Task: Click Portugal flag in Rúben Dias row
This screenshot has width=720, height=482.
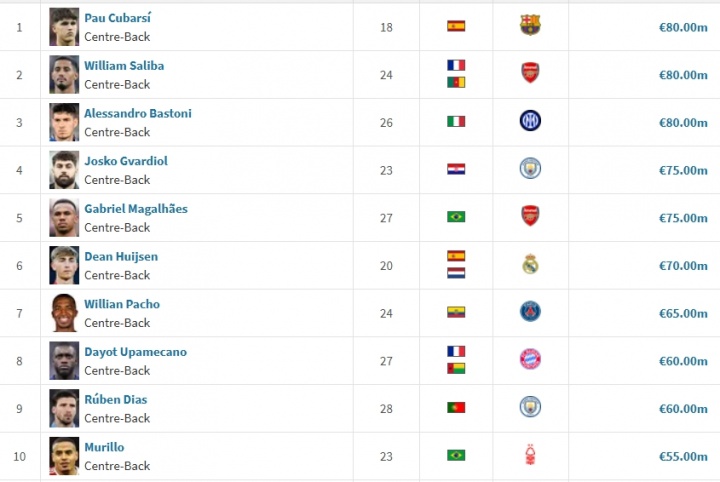Action: click(456, 408)
